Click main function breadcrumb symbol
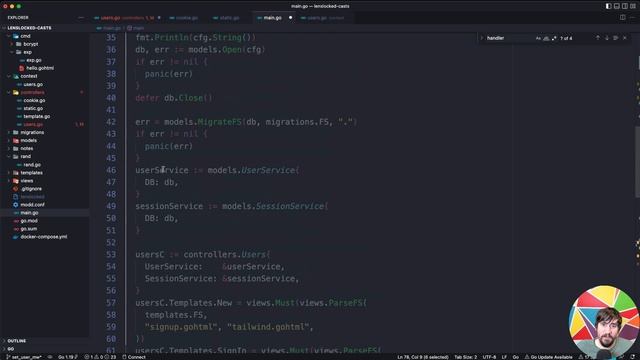The width and height of the screenshot is (640, 360). 136,28
